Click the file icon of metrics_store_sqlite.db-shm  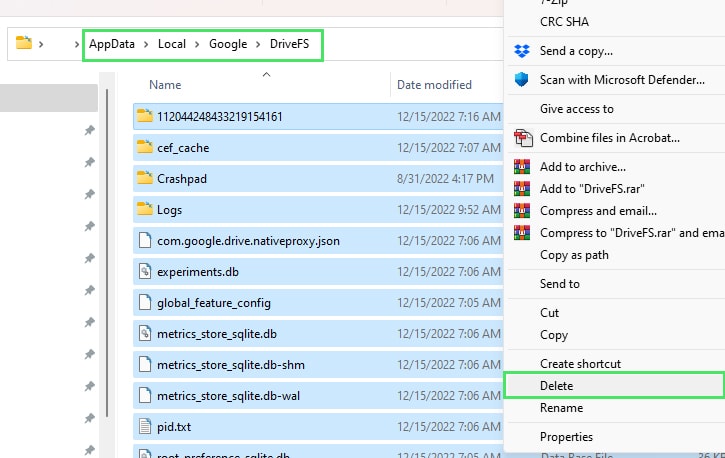[145, 364]
